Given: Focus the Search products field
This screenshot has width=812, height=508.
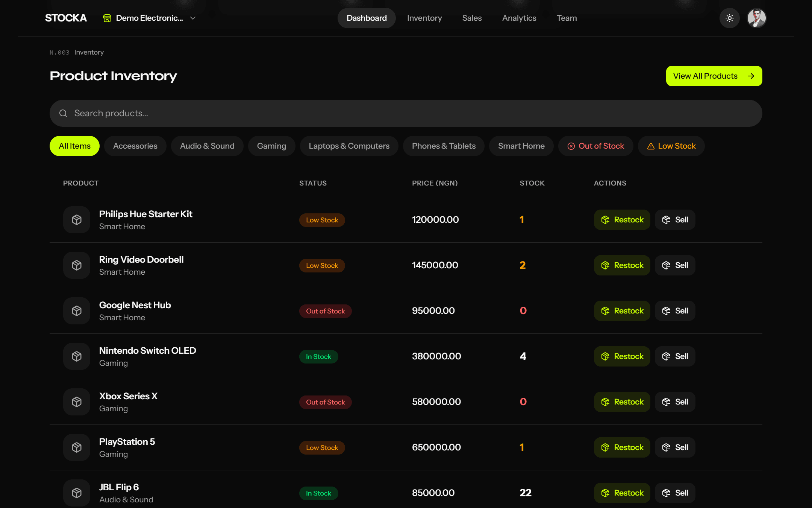Looking at the screenshot, I should (x=406, y=113).
